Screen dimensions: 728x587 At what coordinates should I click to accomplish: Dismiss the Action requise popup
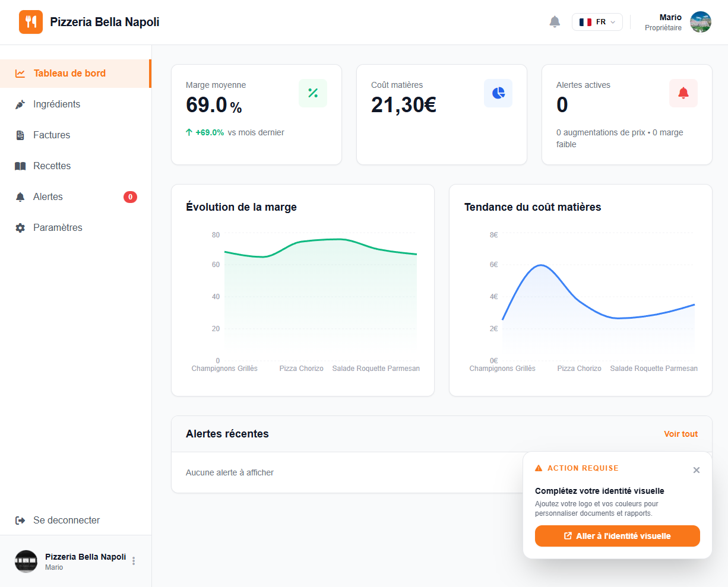coord(697,470)
